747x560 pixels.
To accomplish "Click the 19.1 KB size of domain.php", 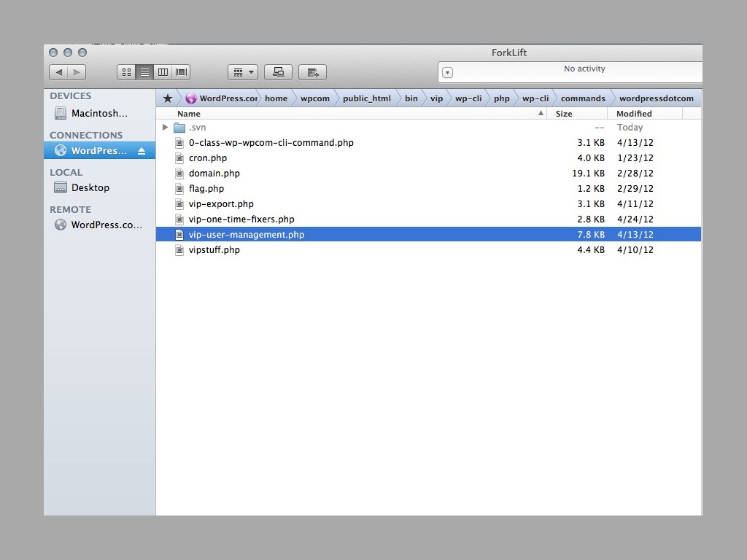I will click(x=589, y=174).
